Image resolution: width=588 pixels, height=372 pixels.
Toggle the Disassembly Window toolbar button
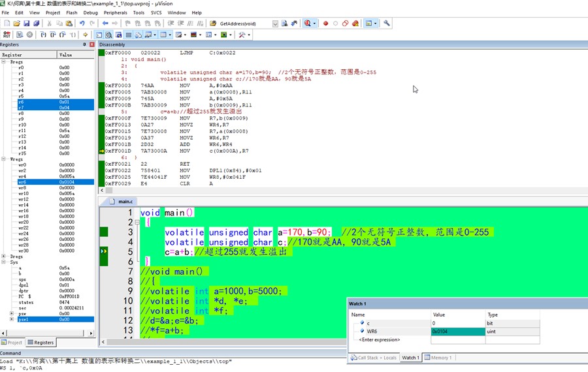(x=109, y=35)
